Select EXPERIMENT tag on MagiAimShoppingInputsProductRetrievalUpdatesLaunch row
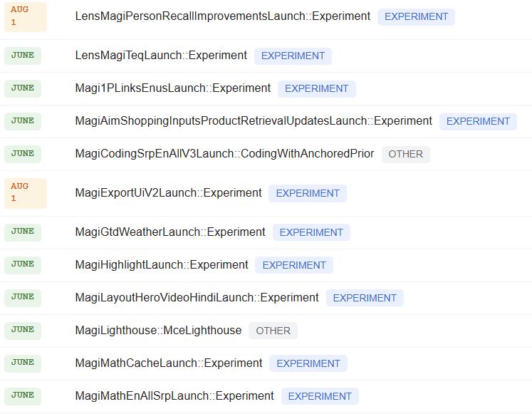Viewport: 532px width, 414px height. point(478,121)
